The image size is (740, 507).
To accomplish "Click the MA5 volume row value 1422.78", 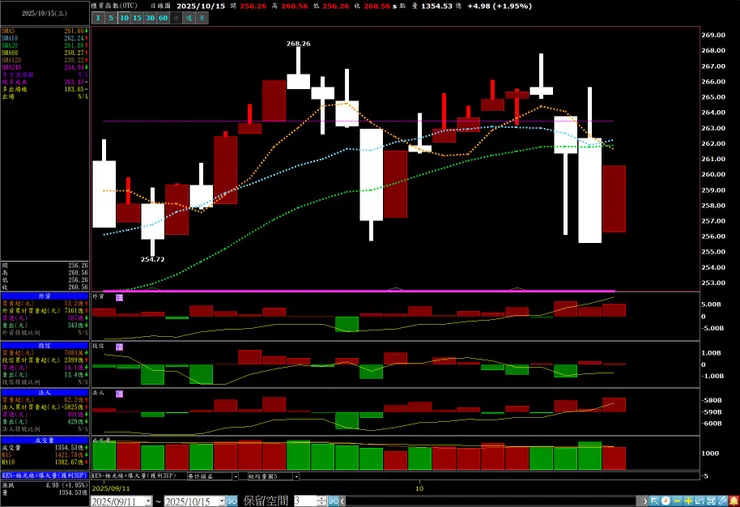I will (68, 455).
